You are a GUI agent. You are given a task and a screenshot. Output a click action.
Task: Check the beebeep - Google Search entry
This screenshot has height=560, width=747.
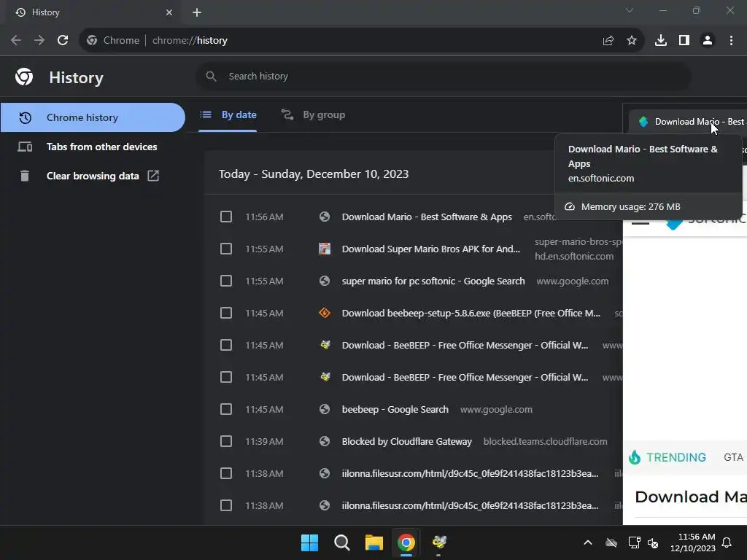[226, 409]
